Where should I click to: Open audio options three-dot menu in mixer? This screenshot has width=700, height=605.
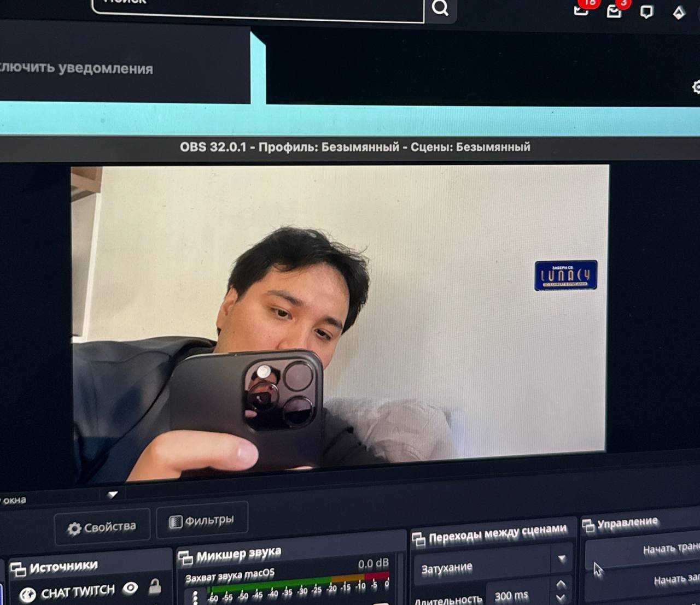195,597
